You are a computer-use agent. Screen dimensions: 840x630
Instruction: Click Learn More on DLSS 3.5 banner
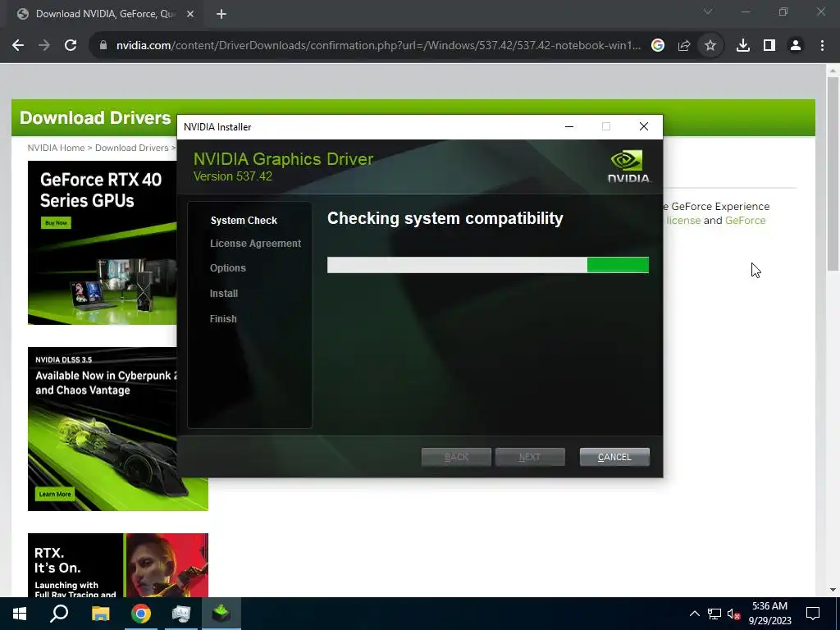(x=55, y=494)
